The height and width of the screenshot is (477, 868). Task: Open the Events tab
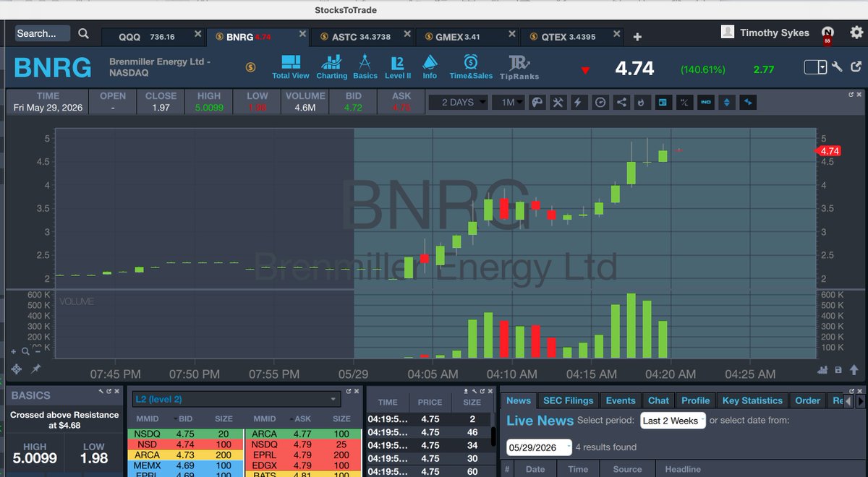pyautogui.click(x=621, y=400)
